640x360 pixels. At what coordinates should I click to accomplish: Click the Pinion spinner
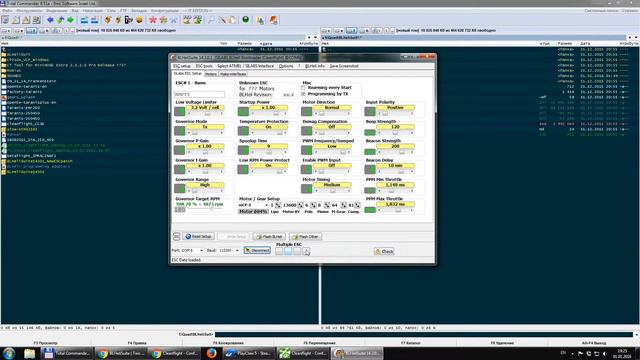coord(327,205)
